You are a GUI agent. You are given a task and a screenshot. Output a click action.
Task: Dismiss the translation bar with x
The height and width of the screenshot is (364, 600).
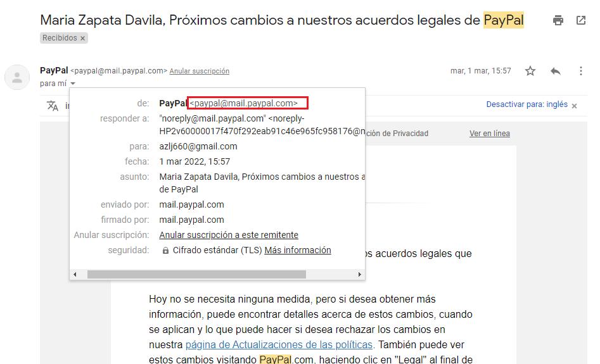(x=574, y=106)
